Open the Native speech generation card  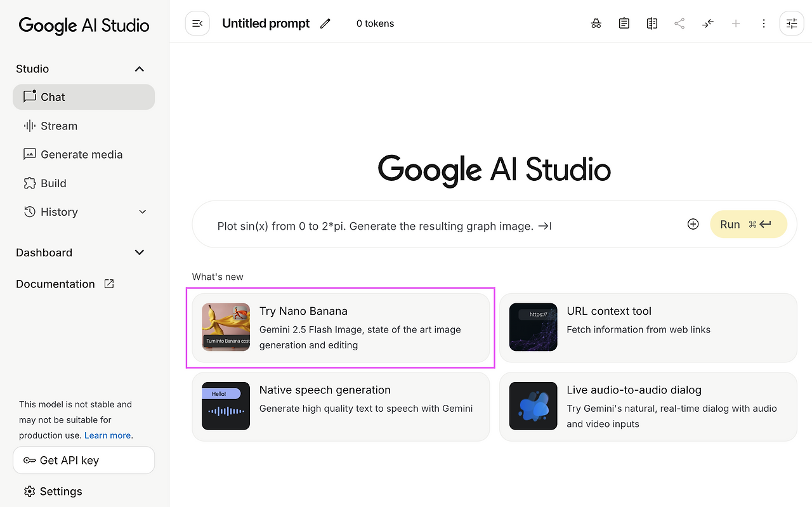point(341,406)
